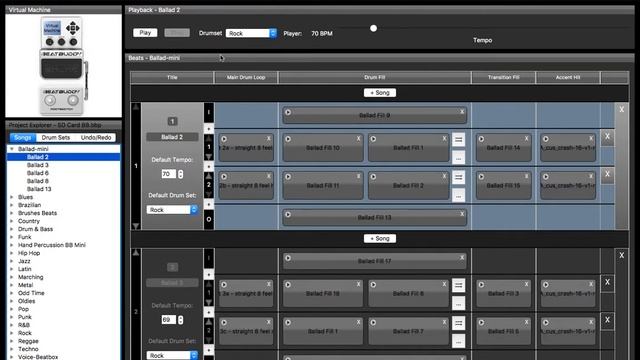
Task: Select the Reggae folder
Action: pos(28,341)
